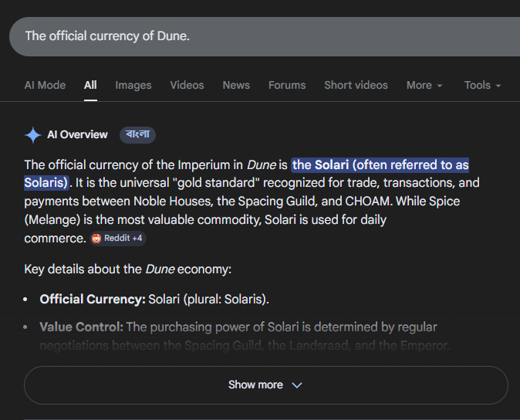Click the 'AI Overview' heading label
The width and height of the screenshot is (520, 420).
pos(78,134)
